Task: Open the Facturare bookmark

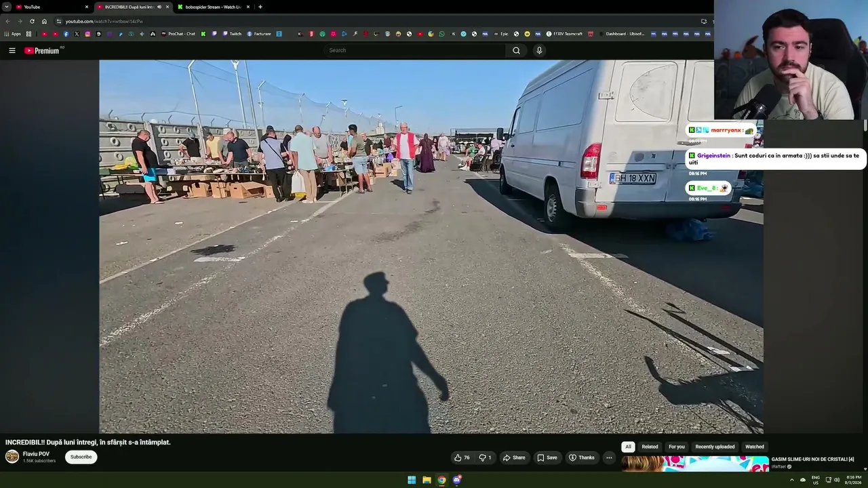Action: click(x=259, y=34)
